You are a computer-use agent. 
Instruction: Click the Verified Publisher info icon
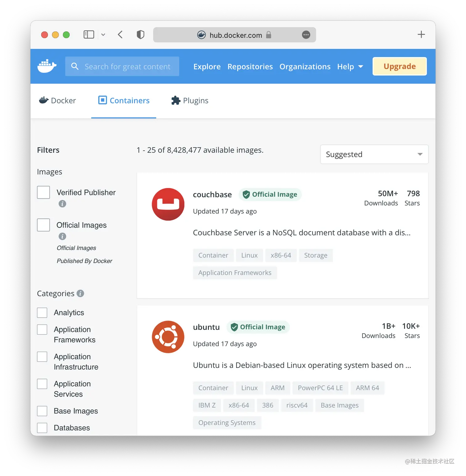point(62,204)
